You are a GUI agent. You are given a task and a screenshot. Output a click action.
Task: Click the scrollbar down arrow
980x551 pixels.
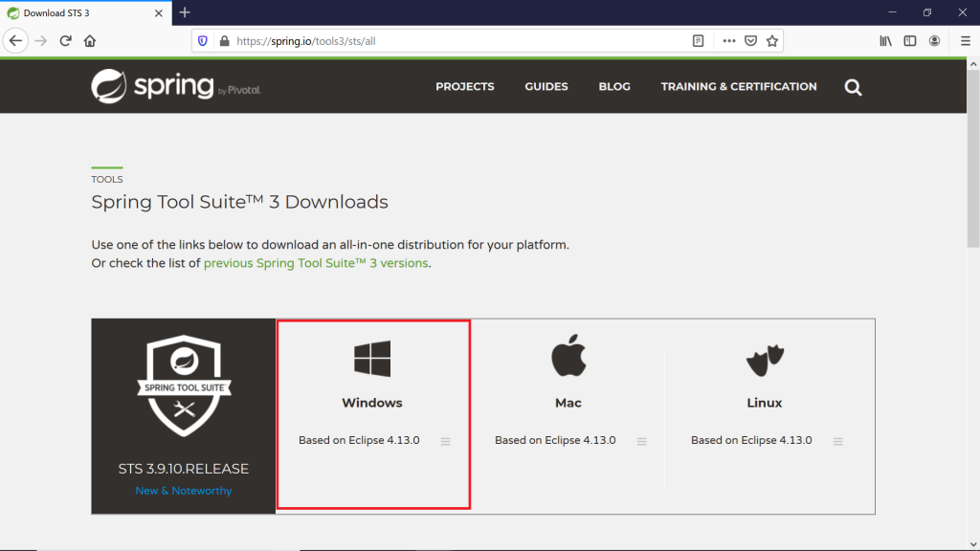click(x=973, y=544)
